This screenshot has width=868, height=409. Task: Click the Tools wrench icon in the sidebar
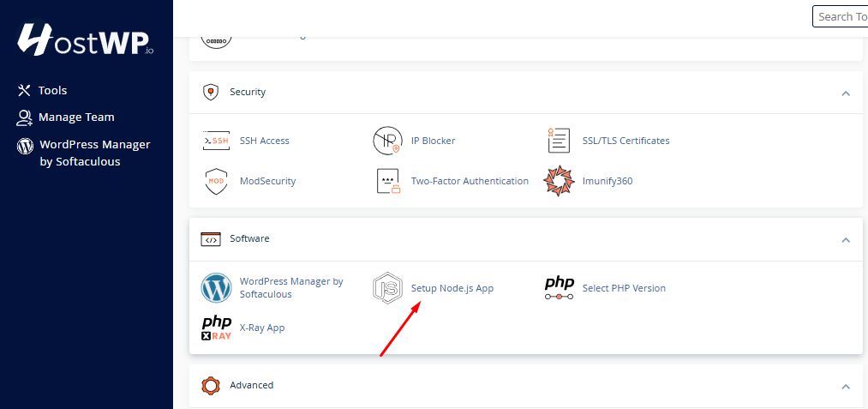24,90
